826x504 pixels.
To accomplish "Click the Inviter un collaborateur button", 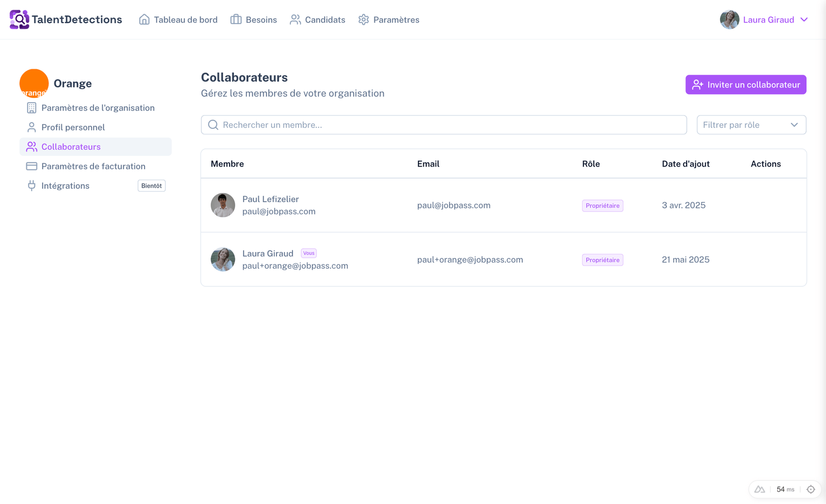I will 745,84.
